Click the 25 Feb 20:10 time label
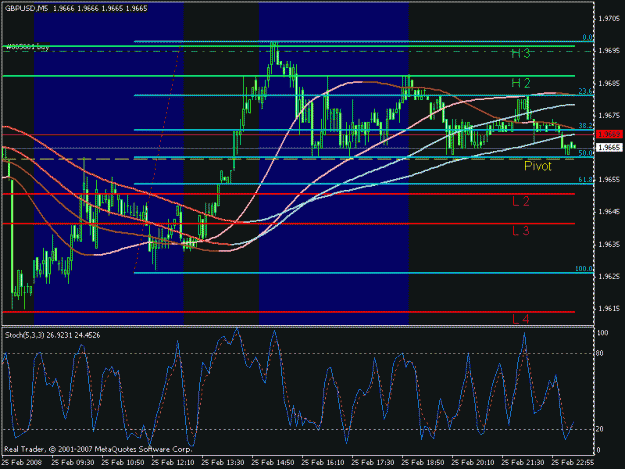 point(473,463)
